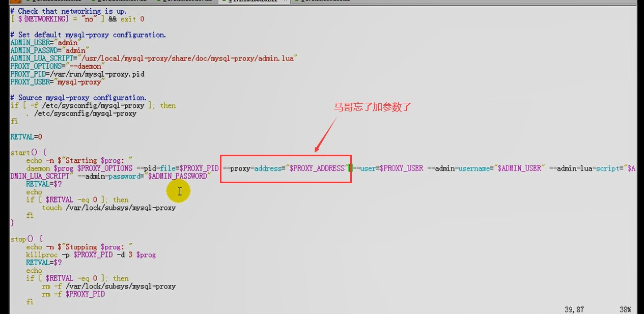Viewport: 644px width, 314px height.
Task: Click the --admin-lua-script option at line end
Action: pos(593,168)
